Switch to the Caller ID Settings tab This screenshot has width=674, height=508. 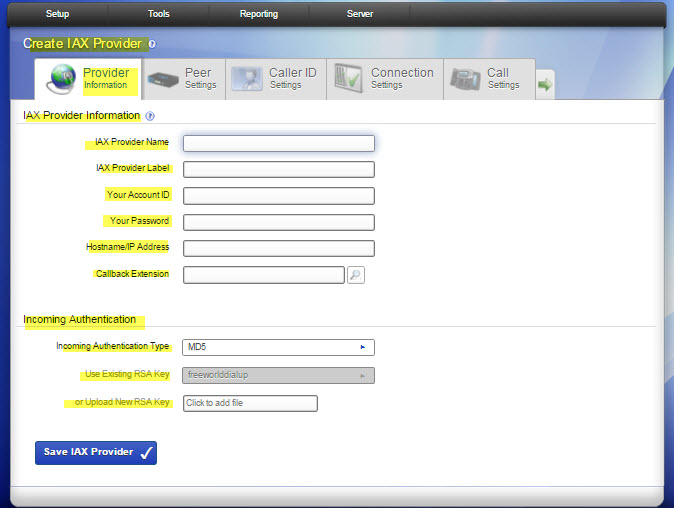pos(276,79)
